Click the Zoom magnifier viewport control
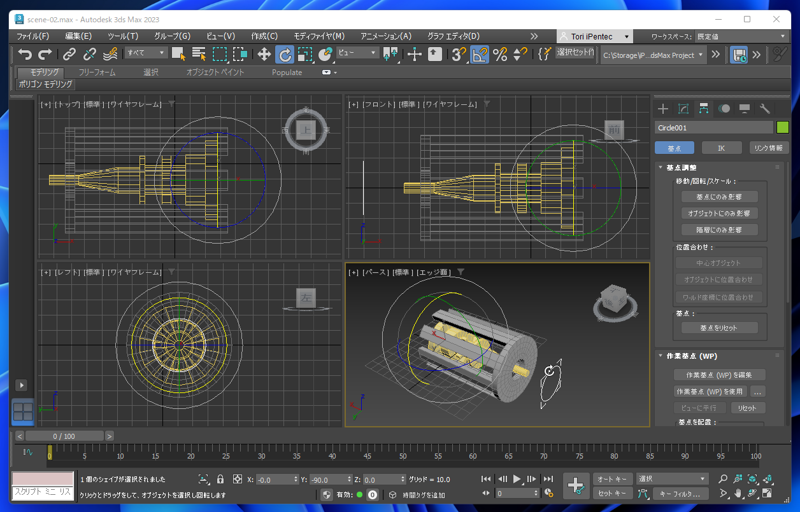This screenshot has height=512, width=800. 723,479
